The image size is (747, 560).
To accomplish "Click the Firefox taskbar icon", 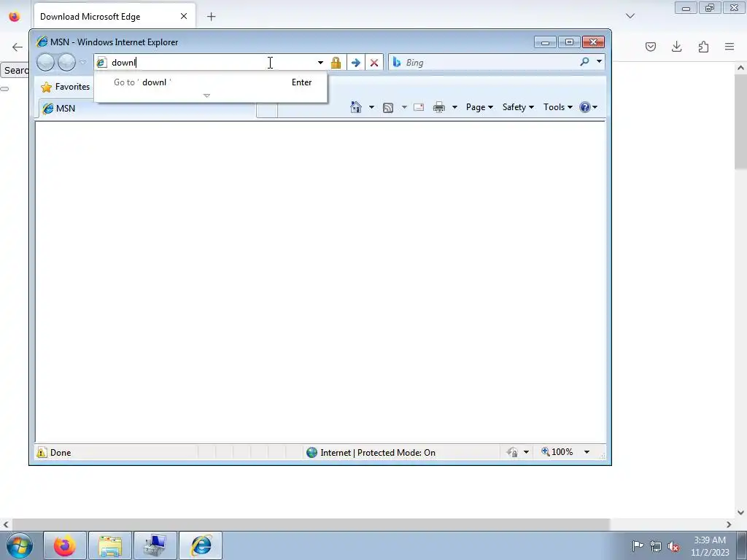I will click(65, 545).
